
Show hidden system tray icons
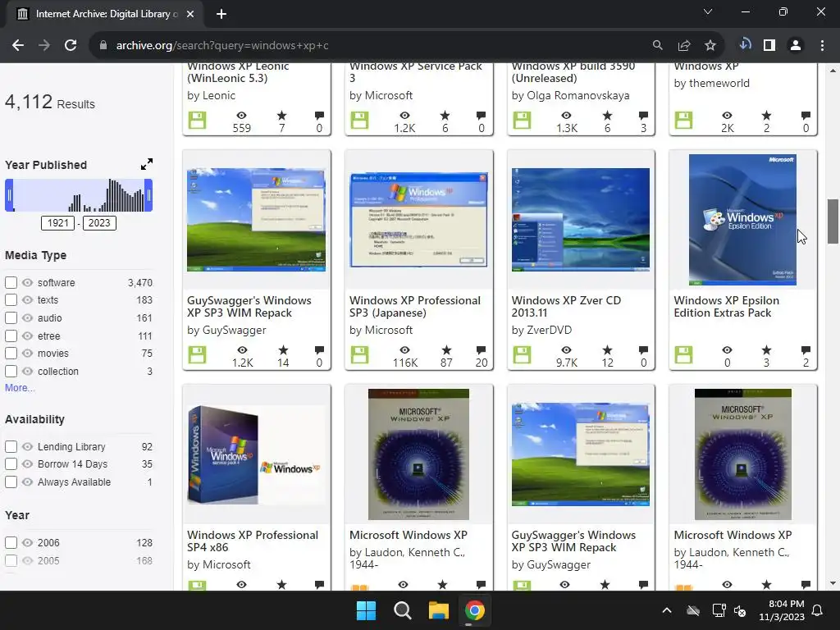point(667,610)
